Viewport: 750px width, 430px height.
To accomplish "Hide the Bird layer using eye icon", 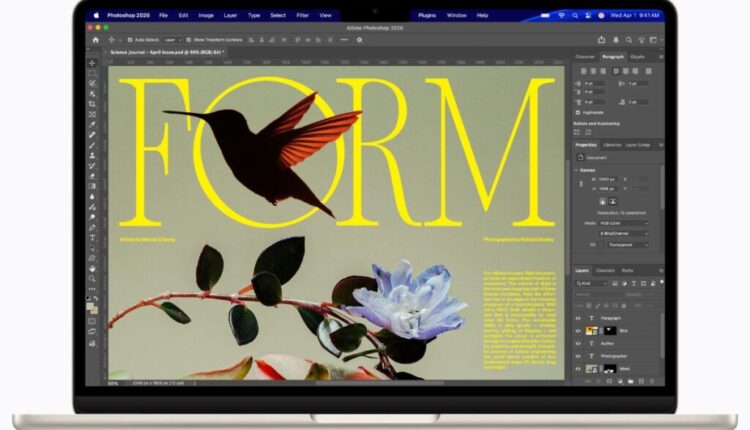I will tap(578, 330).
